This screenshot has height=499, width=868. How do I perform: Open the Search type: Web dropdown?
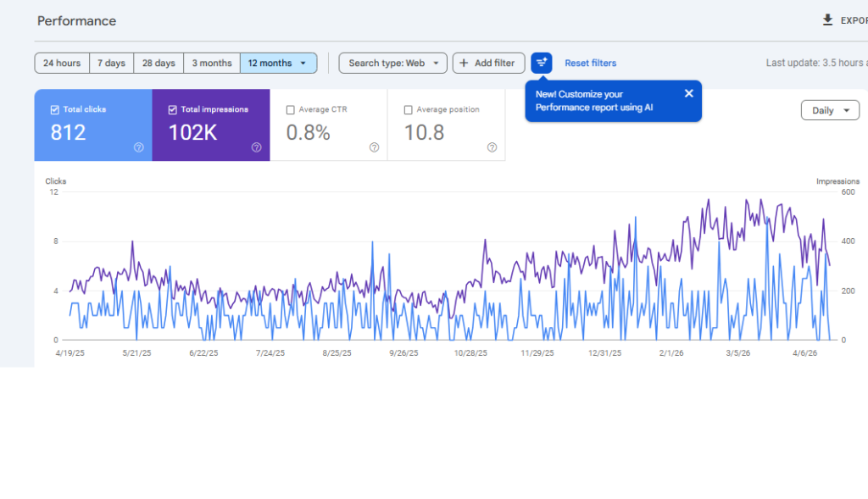point(392,63)
